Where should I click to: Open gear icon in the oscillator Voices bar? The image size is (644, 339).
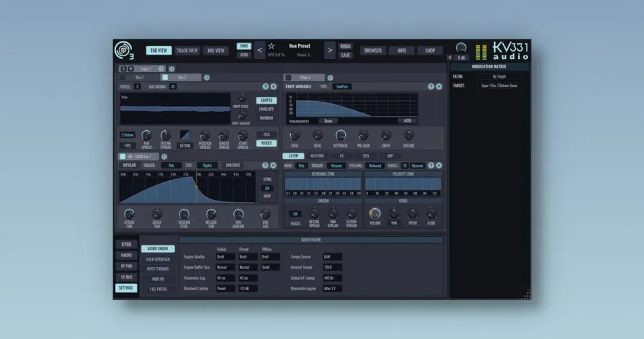(x=274, y=87)
